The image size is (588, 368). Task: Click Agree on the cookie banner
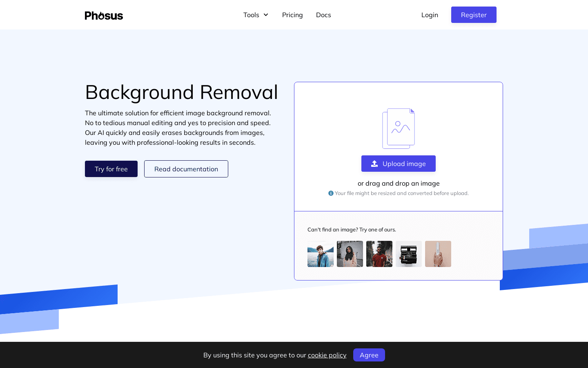point(369,355)
